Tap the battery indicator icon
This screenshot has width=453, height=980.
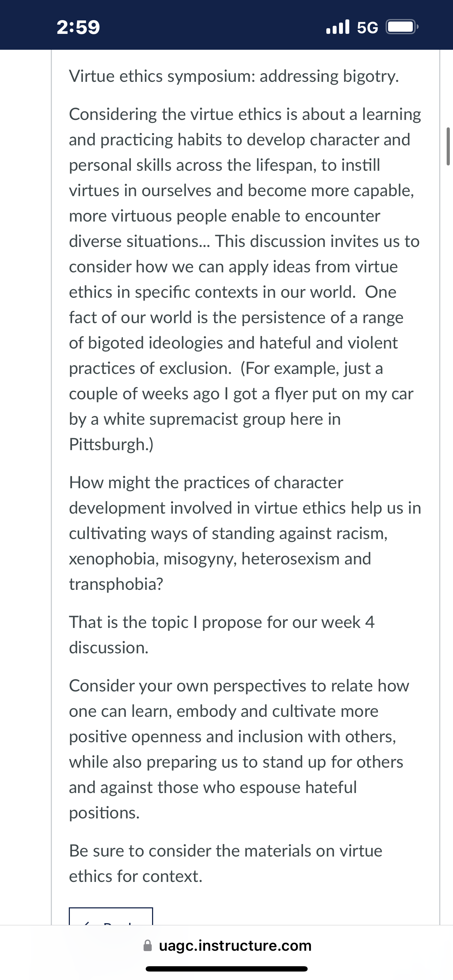pyautogui.click(x=402, y=27)
